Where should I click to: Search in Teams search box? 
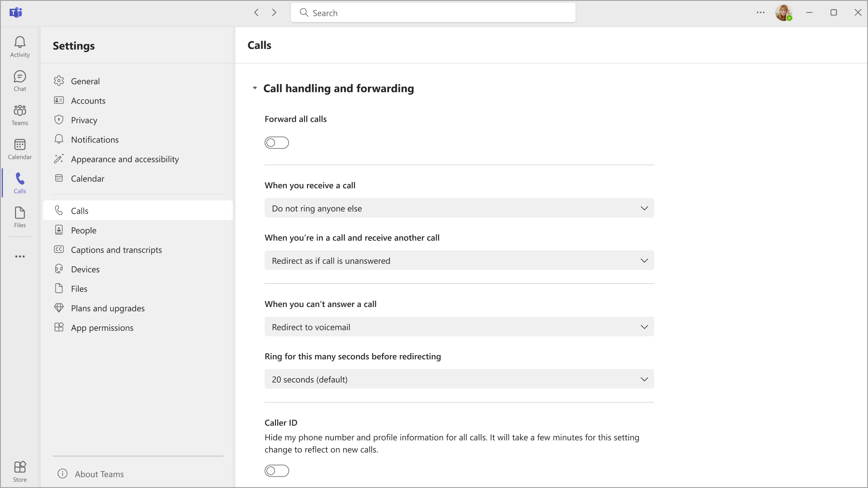[x=434, y=13]
